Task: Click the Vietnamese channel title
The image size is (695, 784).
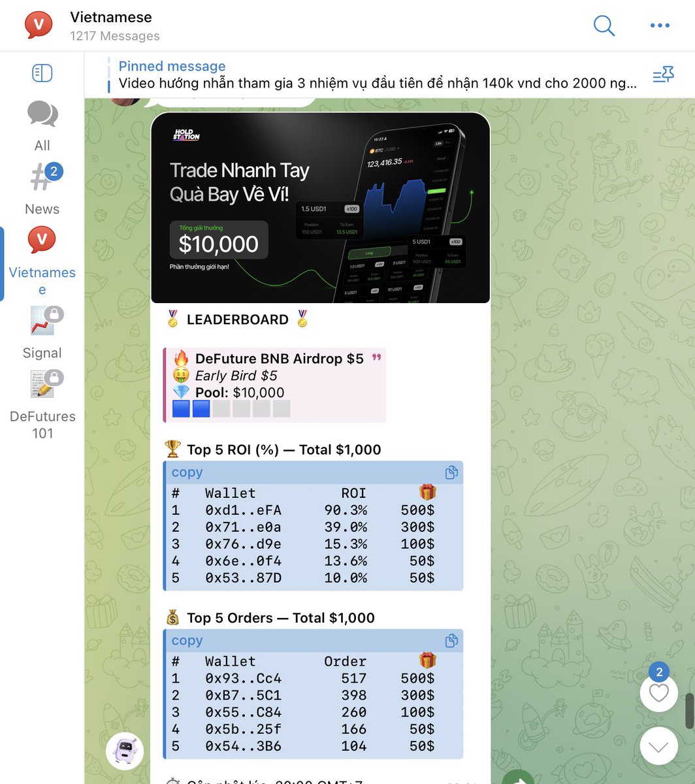Action: pos(111,17)
